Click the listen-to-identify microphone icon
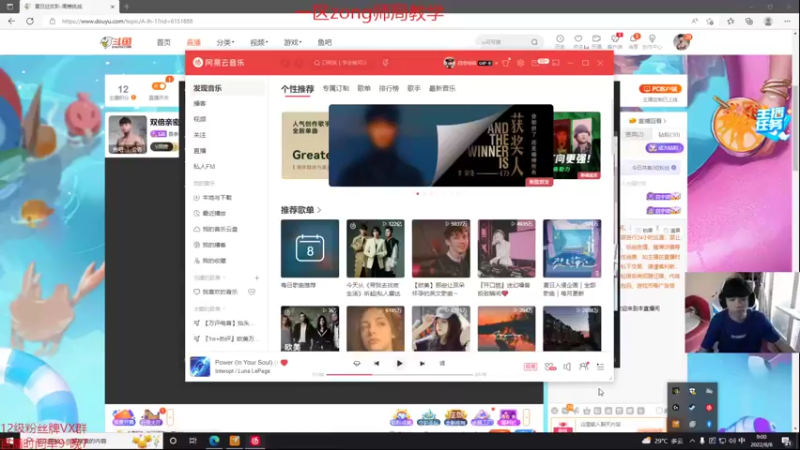The image size is (800, 450). 386,63
